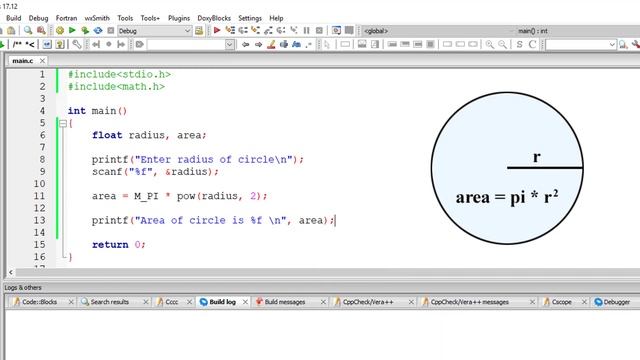This screenshot has height=360, width=640.
Task: Open DoxyBlocks preferences wrench icon
Action: (76, 44)
